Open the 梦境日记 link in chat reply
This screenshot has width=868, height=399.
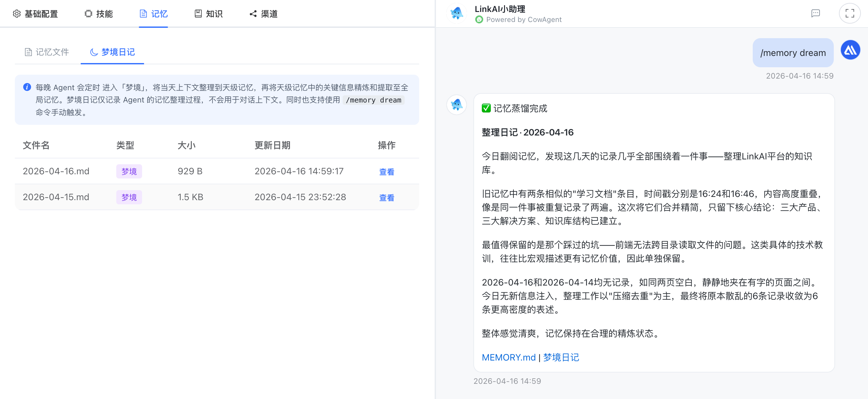coord(561,357)
